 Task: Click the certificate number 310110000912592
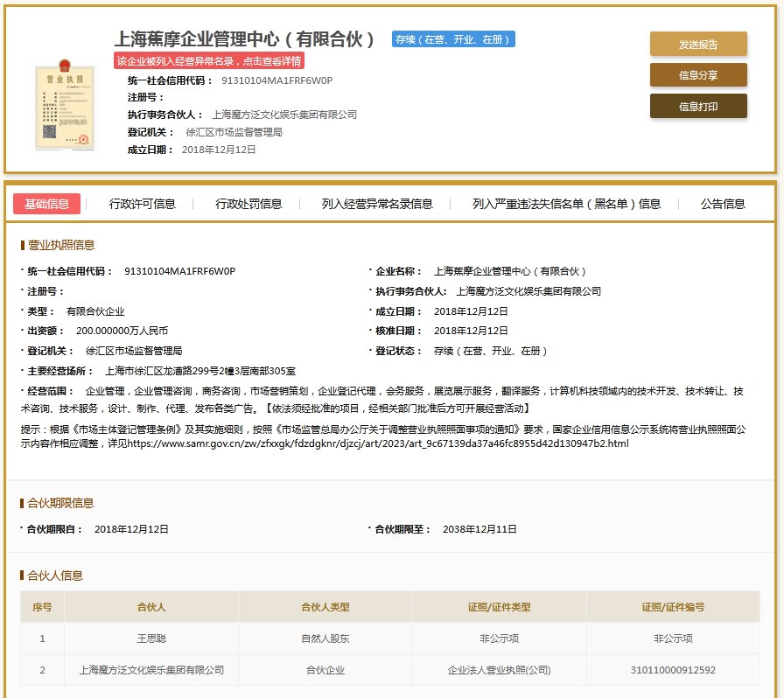pyautogui.click(x=672, y=670)
